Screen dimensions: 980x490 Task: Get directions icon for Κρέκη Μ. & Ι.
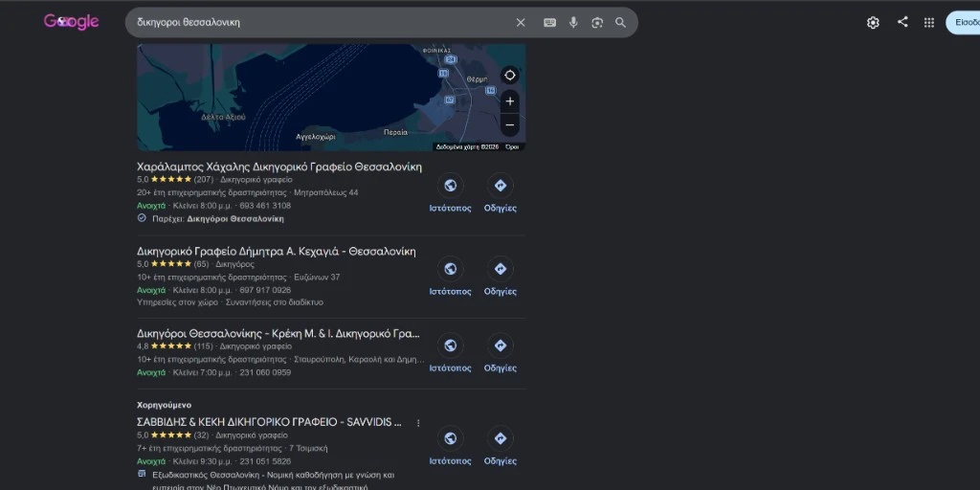click(500, 345)
